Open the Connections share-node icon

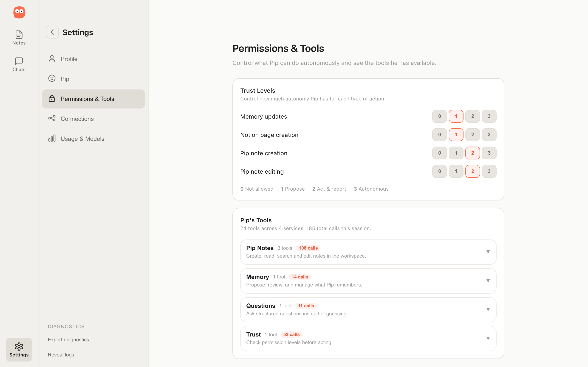(x=52, y=118)
